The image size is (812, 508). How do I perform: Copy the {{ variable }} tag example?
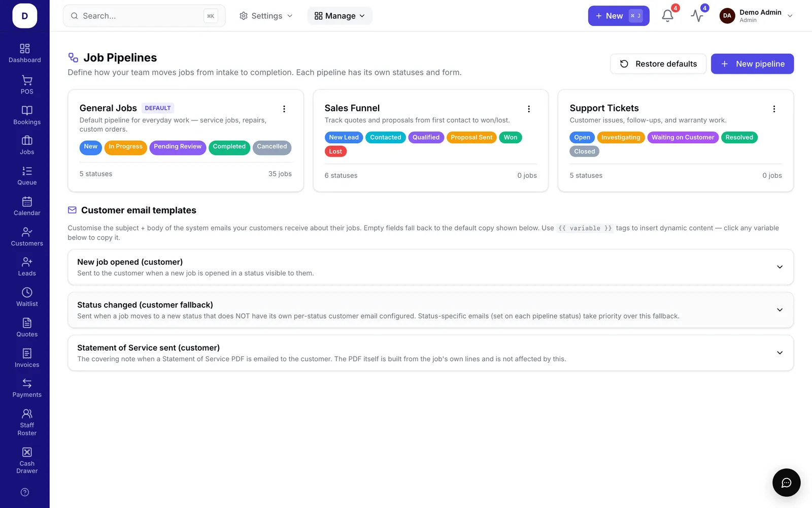tap(585, 228)
